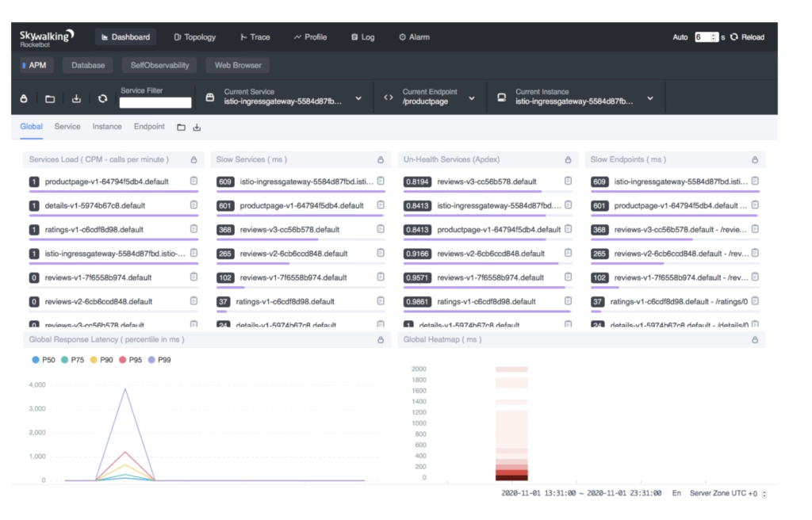Toggle the P95 legend series
Screen dimensions: 812x520
131,360
